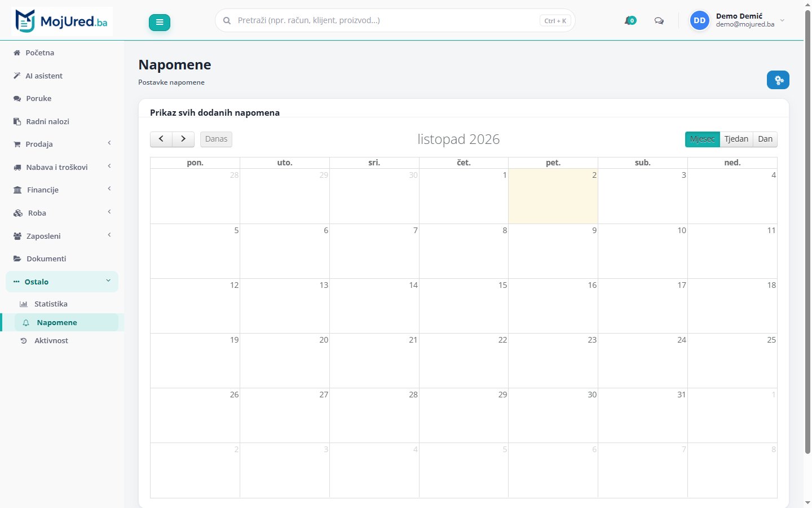
Task: Open the MojUred.ba logo home link
Action: pos(61,21)
